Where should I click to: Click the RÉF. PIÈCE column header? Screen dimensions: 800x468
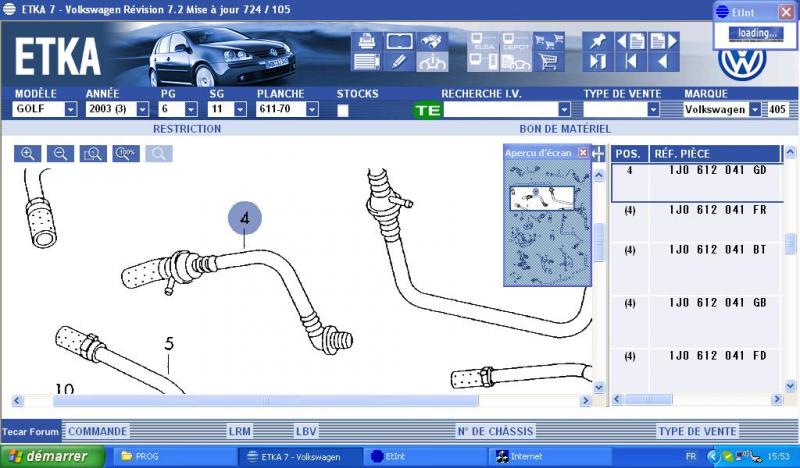715,154
